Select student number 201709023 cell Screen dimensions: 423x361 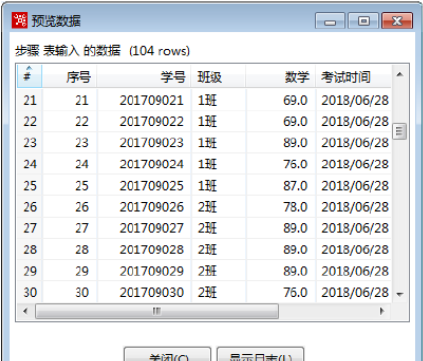pos(144,143)
